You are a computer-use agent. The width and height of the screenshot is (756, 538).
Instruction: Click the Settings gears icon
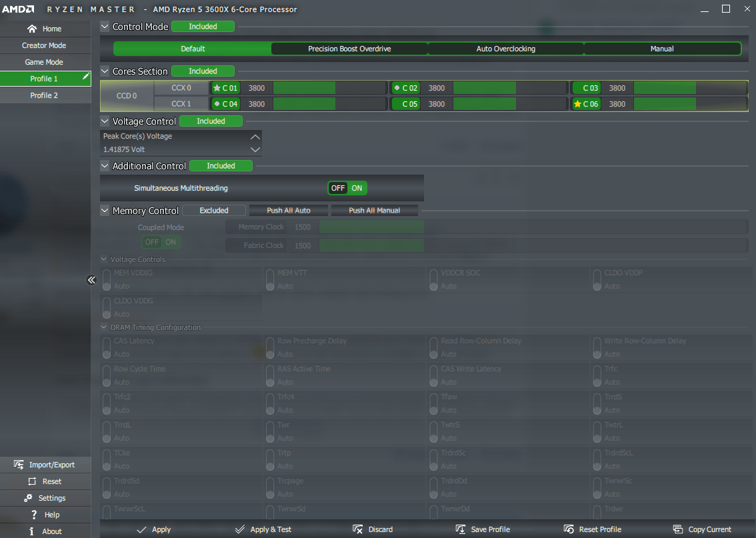pyautogui.click(x=29, y=498)
